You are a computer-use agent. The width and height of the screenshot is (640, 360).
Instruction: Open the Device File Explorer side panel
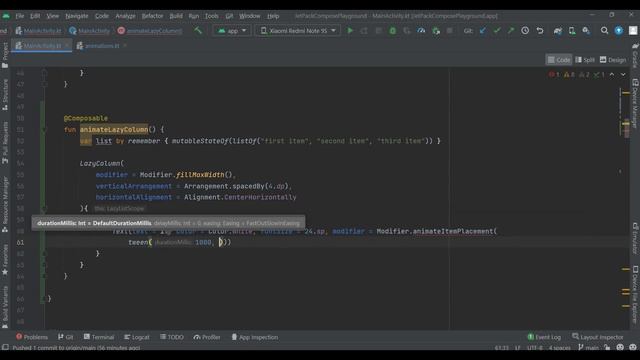pos(635,295)
